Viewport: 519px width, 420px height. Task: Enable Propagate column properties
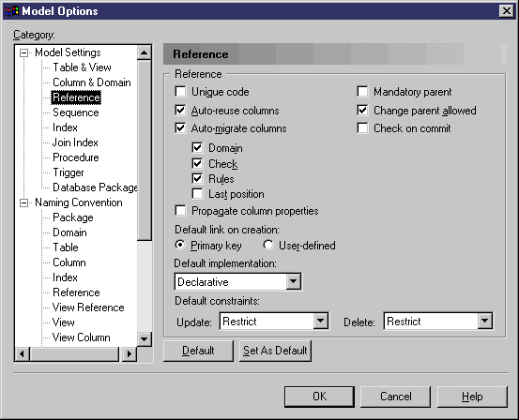(180, 210)
